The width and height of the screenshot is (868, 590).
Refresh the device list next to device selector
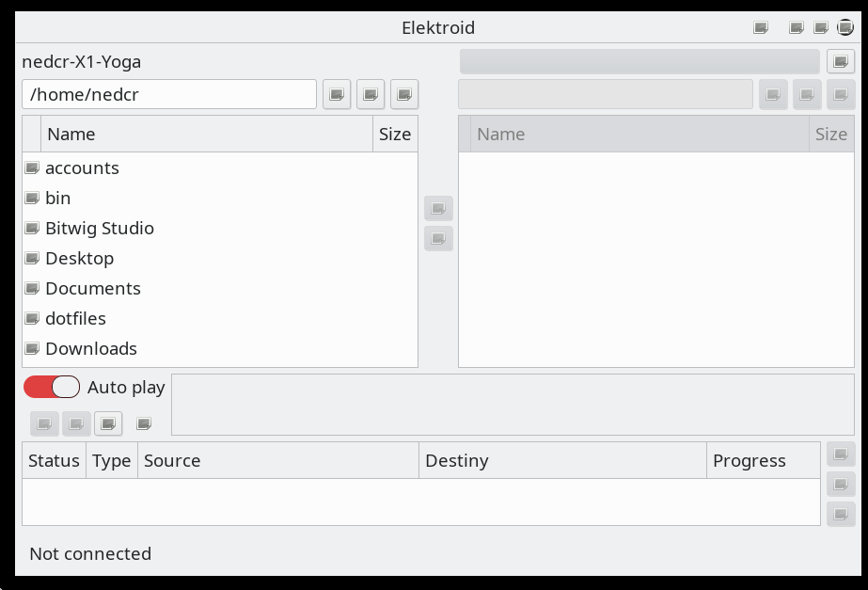pyautogui.click(x=840, y=61)
